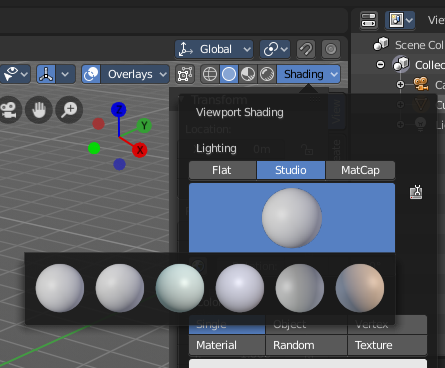Click the camera view icon

(9, 110)
